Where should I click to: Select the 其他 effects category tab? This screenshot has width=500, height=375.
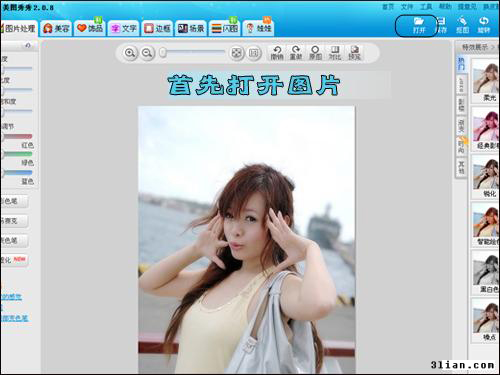(461, 167)
